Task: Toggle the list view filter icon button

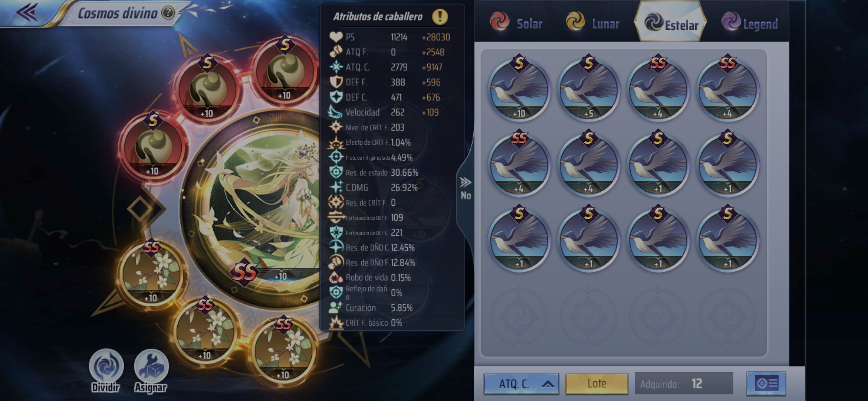Action: 766,383
